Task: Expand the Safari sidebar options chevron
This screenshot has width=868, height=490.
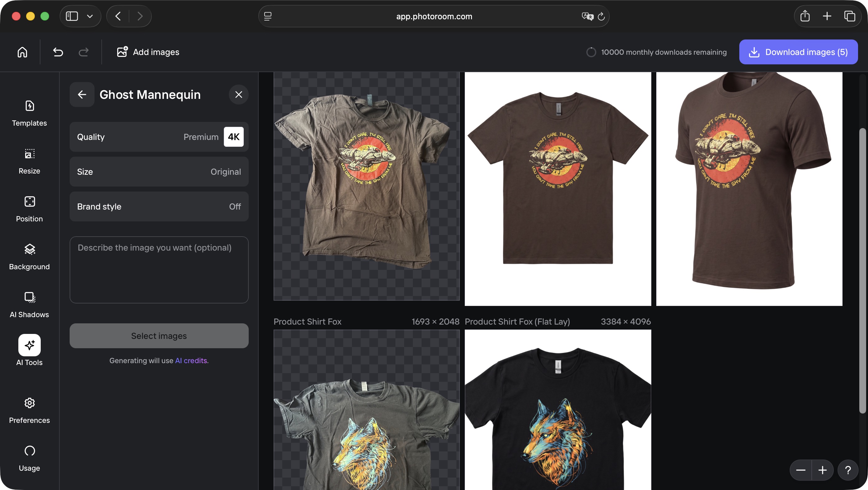Action: click(x=90, y=16)
